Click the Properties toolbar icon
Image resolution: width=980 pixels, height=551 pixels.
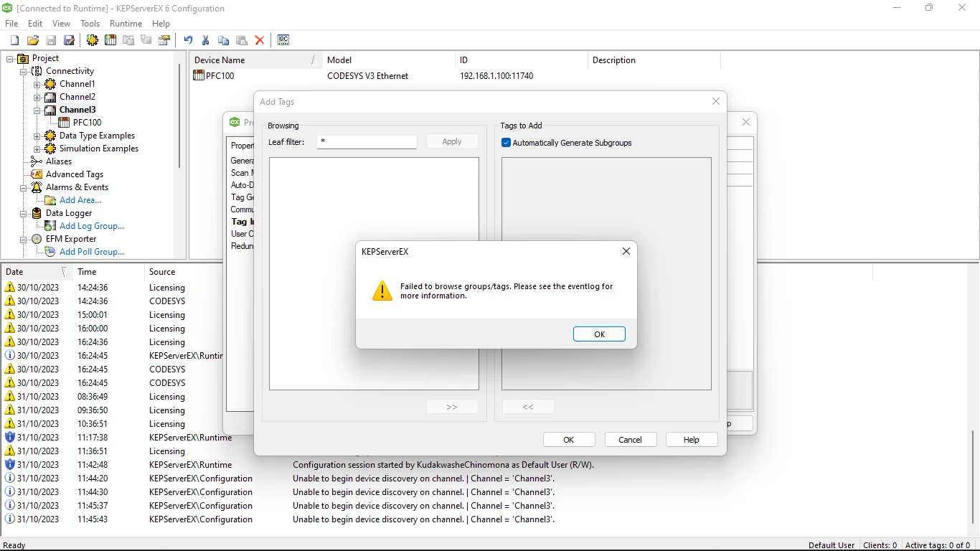pos(165,40)
